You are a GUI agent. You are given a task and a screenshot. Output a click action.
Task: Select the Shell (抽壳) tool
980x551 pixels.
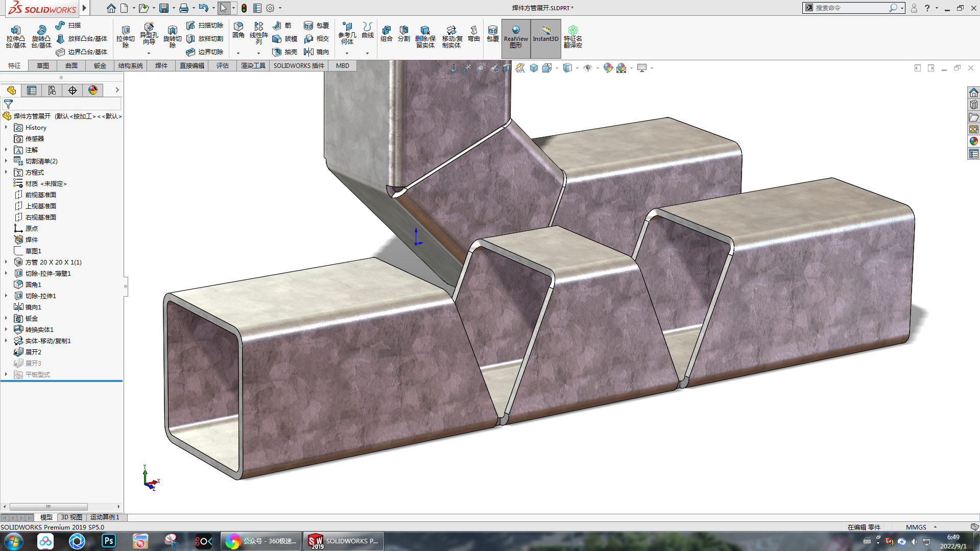point(285,52)
